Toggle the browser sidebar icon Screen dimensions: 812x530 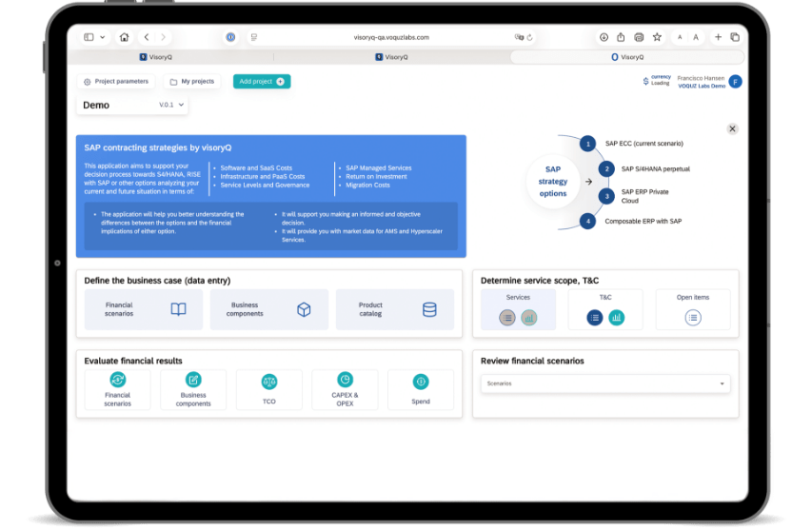click(89, 37)
